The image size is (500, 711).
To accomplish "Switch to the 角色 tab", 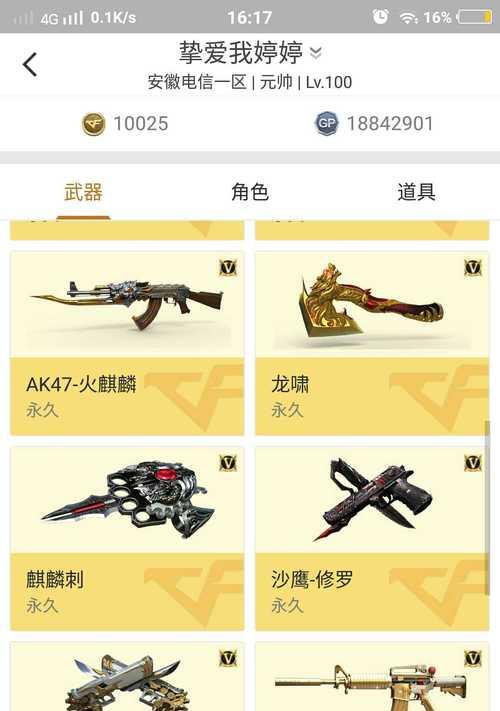I will pos(250,192).
